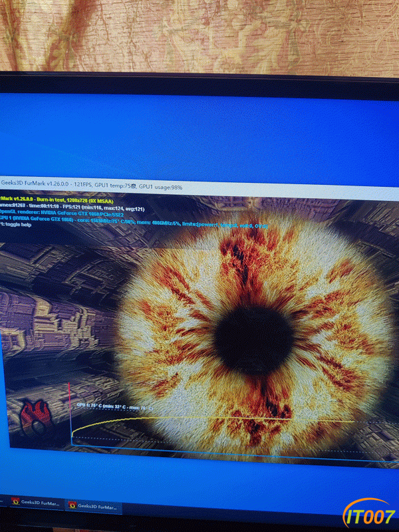The width and height of the screenshot is (399, 532).
Task: Click the 'time:00:11:10 - FPS:121' stats line
Action: (x=72, y=208)
